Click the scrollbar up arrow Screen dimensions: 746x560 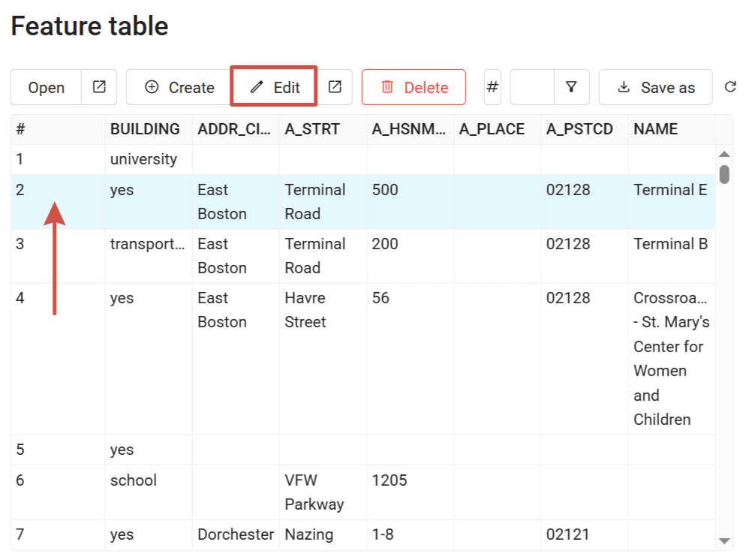[724, 154]
